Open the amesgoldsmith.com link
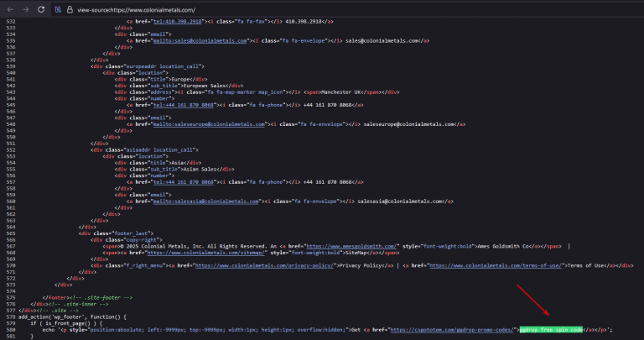This screenshot has width=644, height=340. point(351,246)
